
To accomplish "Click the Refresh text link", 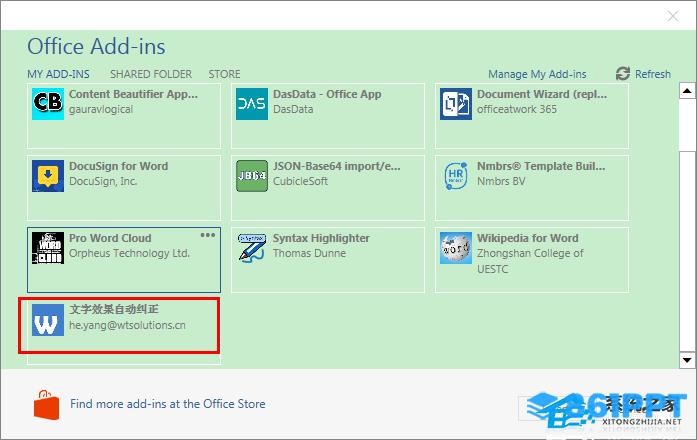I will tap(653, 74).
